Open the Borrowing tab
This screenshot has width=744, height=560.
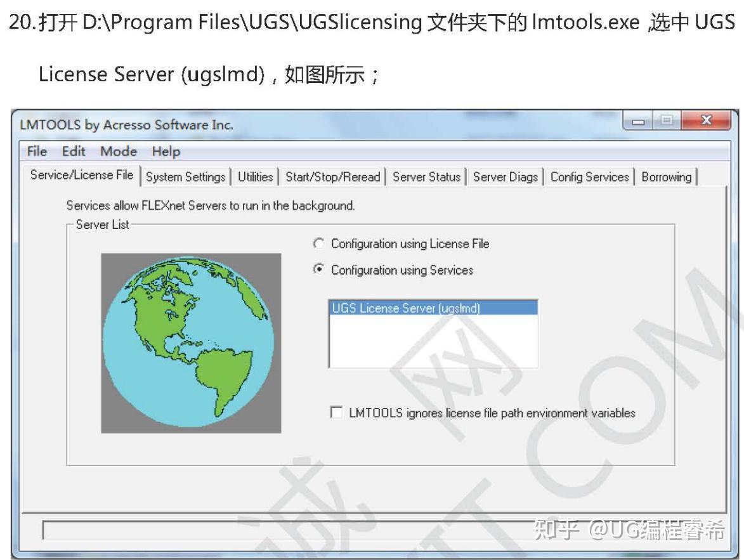coord(666,178)
